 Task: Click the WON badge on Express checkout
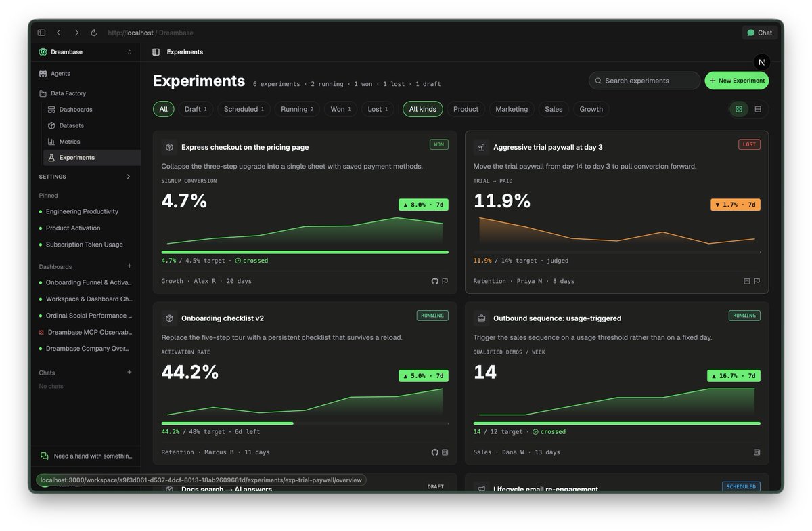click(438, 144)
